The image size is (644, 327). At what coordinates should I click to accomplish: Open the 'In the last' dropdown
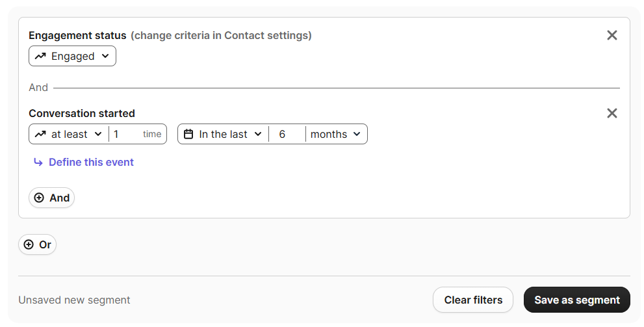(x=224, y=135)
